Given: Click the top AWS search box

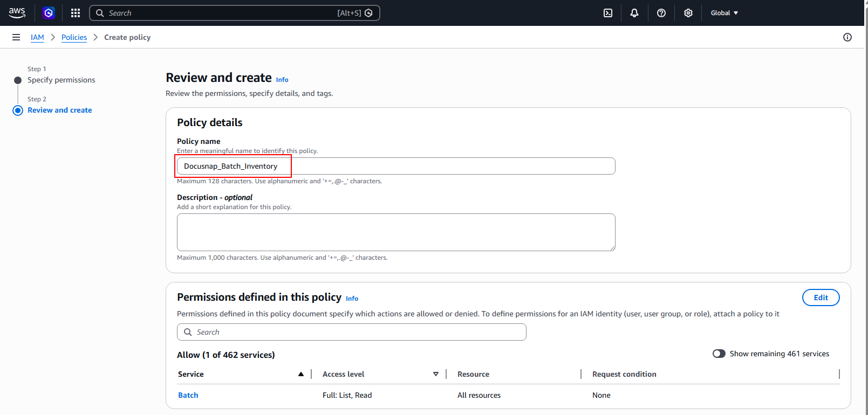Looking at the screenshot, I should point(235,13).
